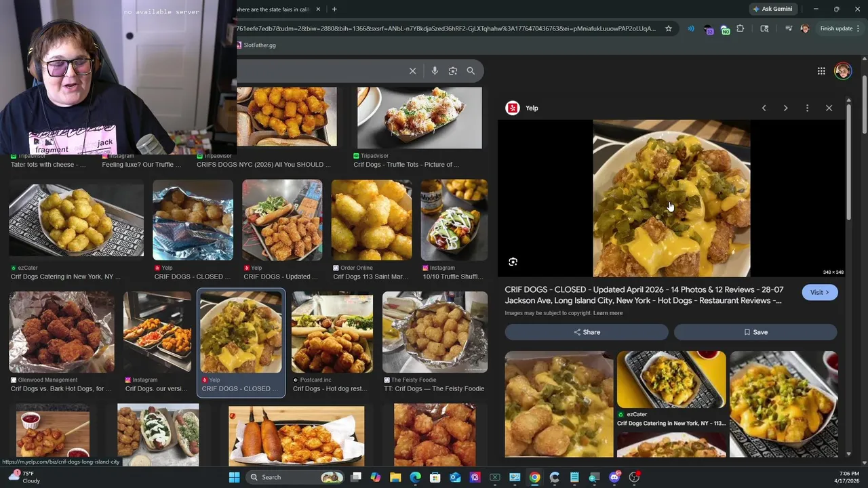This screenshot has width=868, height=488.
Task: Open the Chrome three-dot menu
Action: pyautogui.click(x=859, y=28)
